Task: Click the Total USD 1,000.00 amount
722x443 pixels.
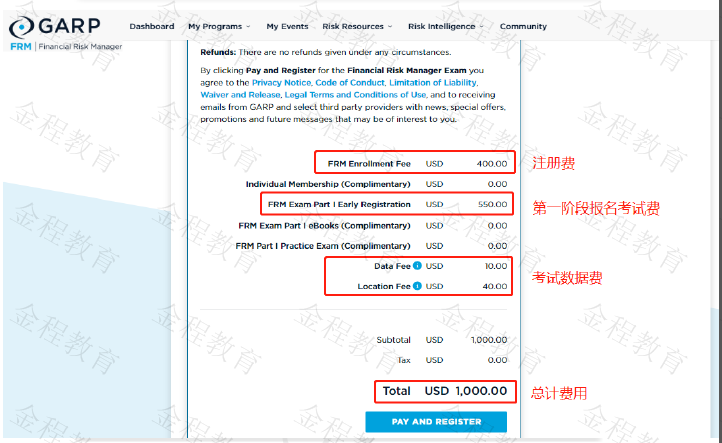Action: point(466,391)
